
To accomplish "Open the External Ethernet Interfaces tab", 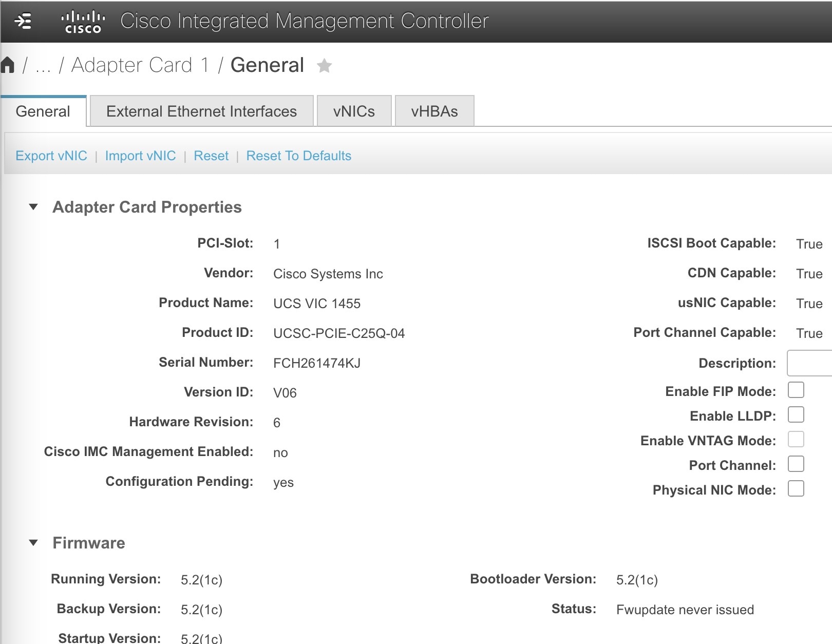I will point(201,110).
